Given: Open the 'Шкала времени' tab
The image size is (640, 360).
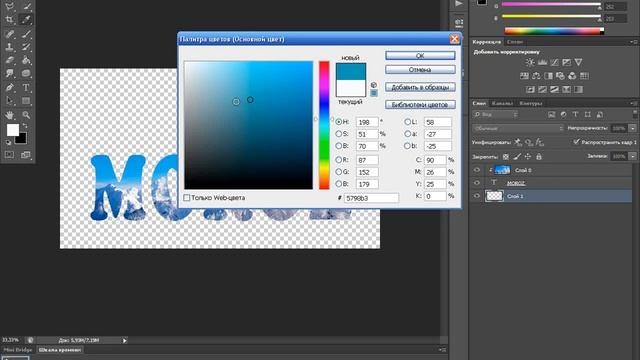Looking at the screenshot, I should click(60, 350).
